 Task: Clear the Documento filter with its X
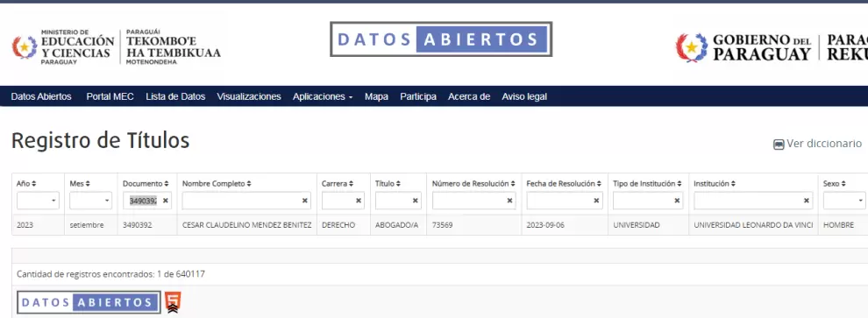[x=165, y=201]
